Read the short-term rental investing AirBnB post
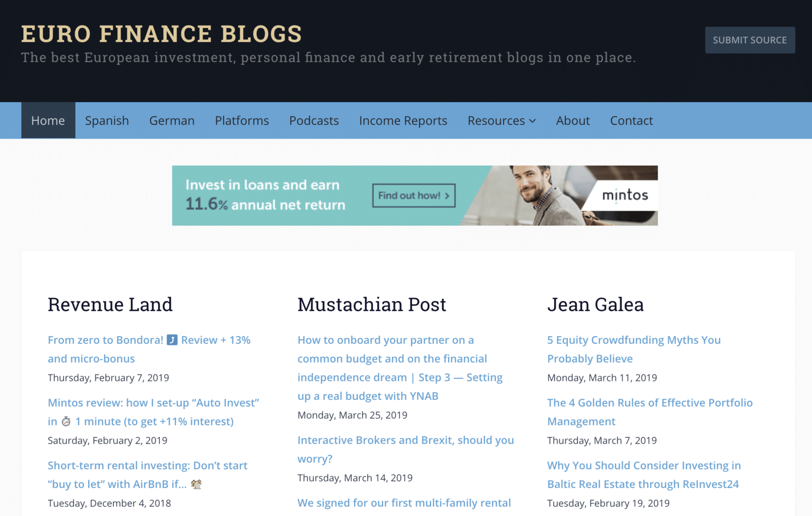Viewport: 812px width, 516px height. (147, 466)
